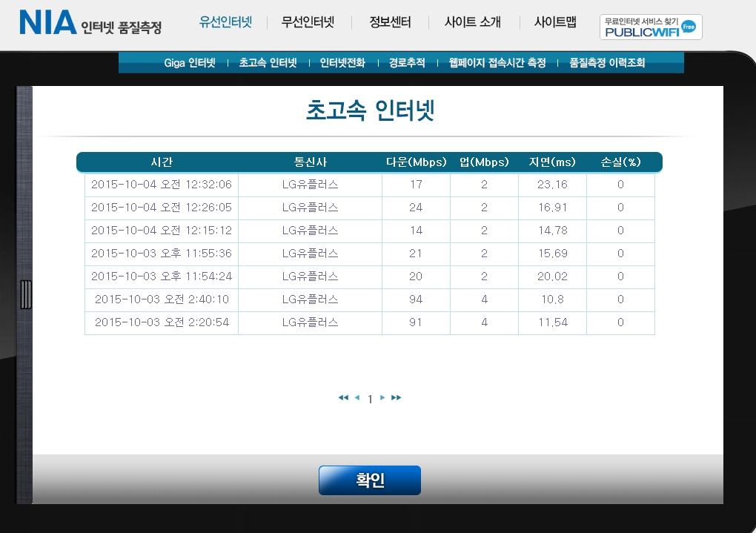Click latency value 16.91
Screen dimensions: 756x533
pos(552,208)
